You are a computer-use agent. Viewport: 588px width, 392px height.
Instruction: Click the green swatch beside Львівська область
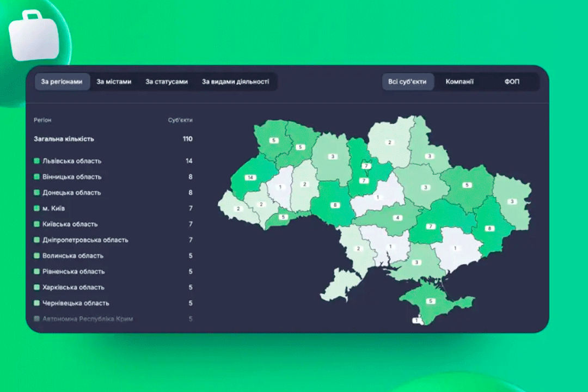[x=37, y=161]
